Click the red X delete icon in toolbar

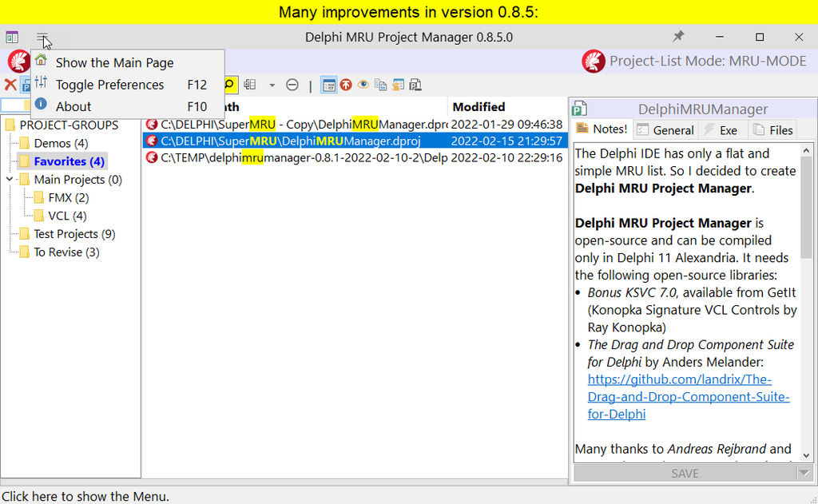point(10,85)
